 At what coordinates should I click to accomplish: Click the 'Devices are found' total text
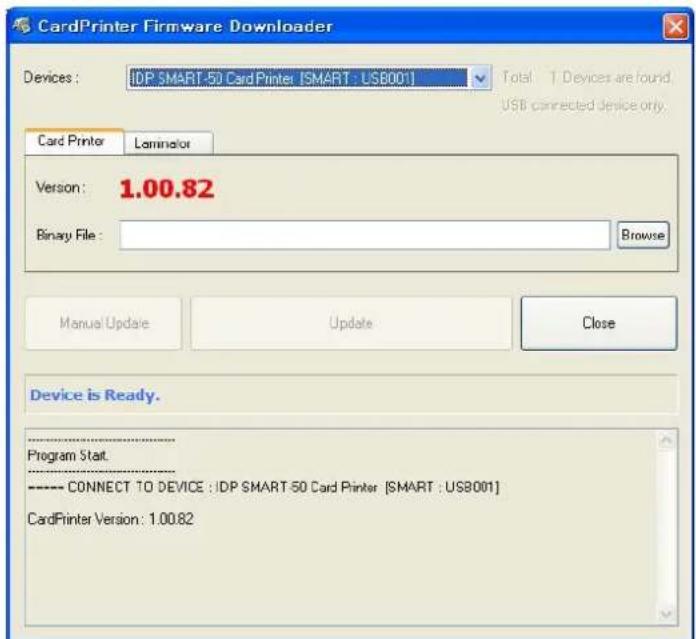point(586,78)
